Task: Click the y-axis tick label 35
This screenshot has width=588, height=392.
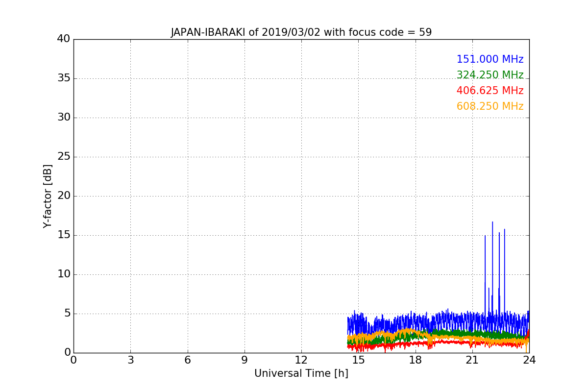Action: [64, 78]
